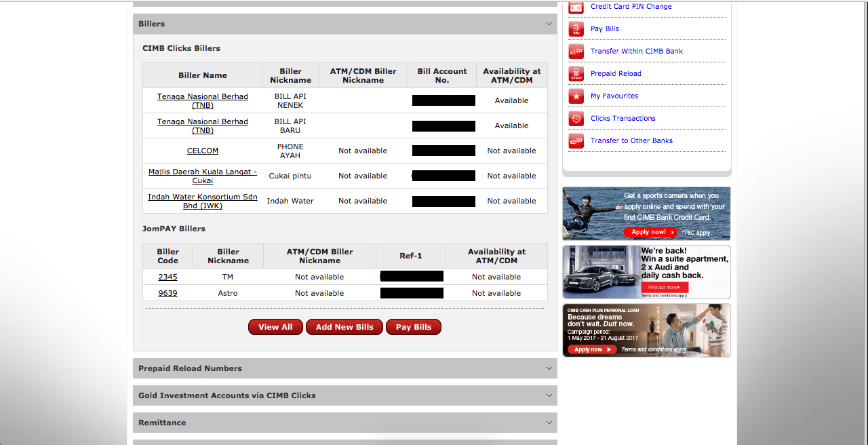Click the Indah Water nickname cell
Screen dimensions: 868x445
coord(290,201)
